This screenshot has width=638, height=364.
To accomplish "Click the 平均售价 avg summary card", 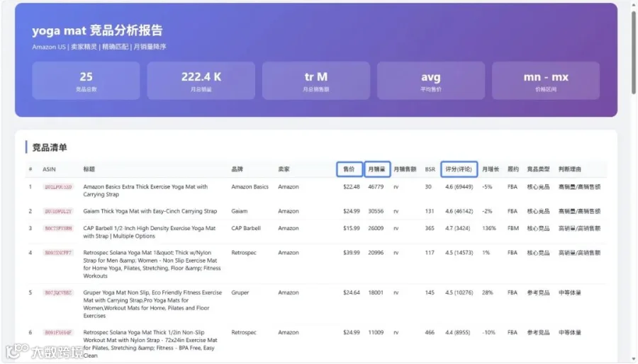I will (431, 81).
